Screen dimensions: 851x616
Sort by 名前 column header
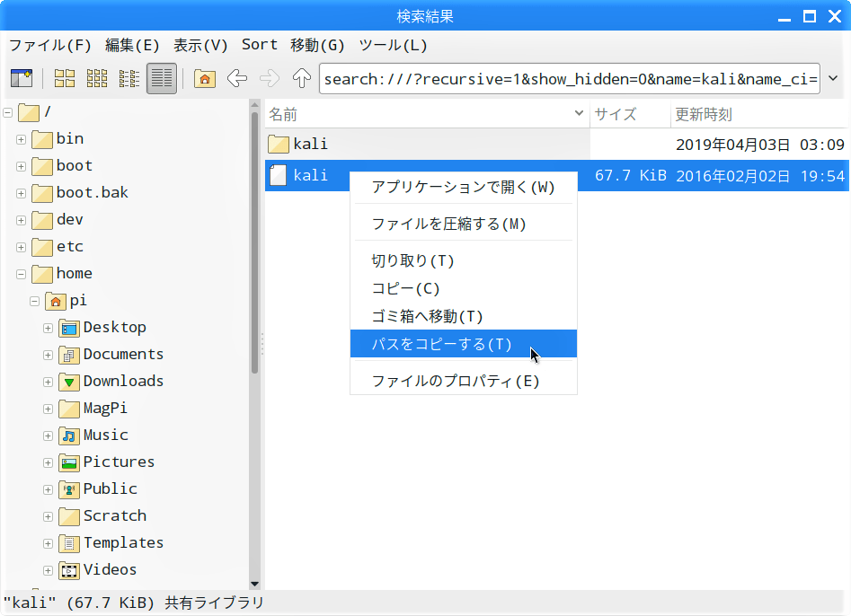point(427,114)
